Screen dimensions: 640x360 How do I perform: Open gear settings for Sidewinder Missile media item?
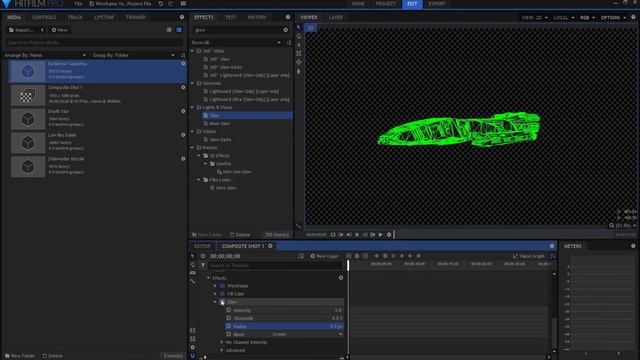point(183,159)
